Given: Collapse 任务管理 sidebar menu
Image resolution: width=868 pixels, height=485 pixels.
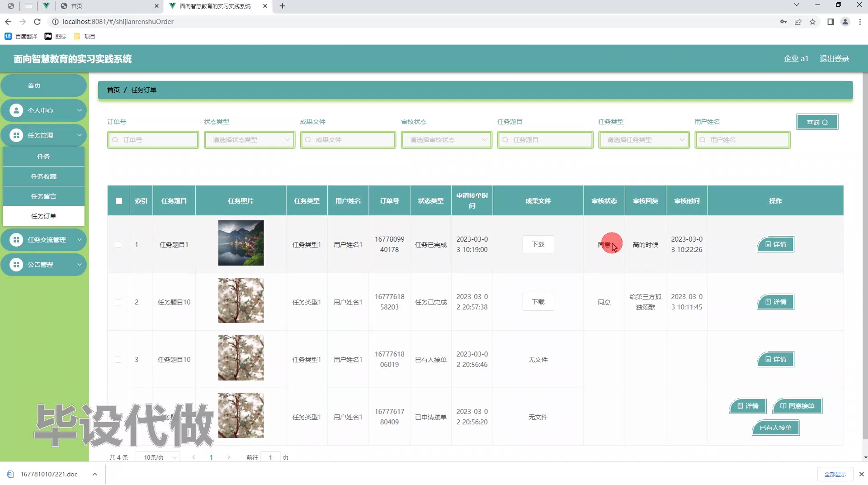Looking at the screenshot, I should click(x=43, y=135).
